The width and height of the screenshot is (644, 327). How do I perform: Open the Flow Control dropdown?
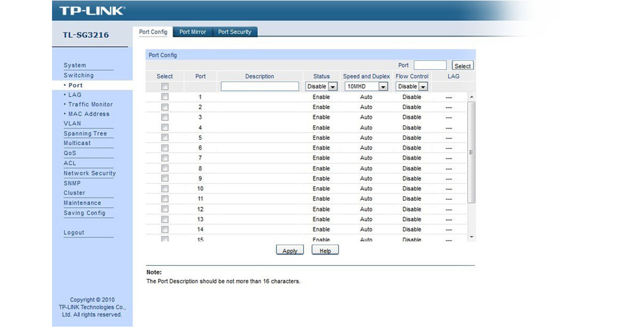coord(412,87)
